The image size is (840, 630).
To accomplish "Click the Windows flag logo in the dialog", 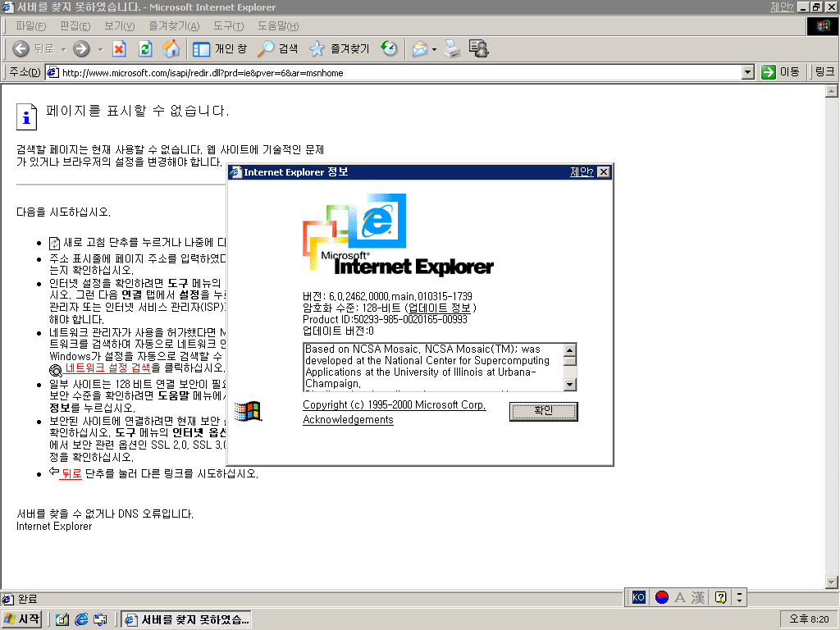I will click(248, 412).
